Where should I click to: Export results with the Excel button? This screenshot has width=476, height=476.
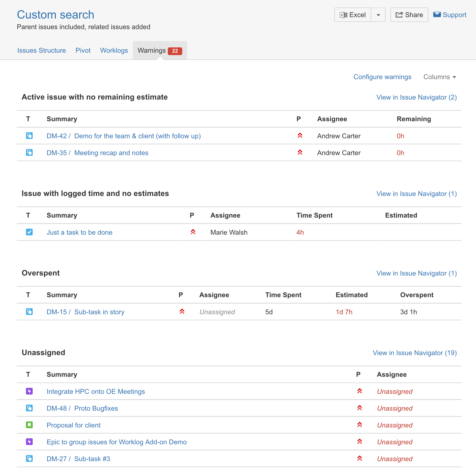353,15
